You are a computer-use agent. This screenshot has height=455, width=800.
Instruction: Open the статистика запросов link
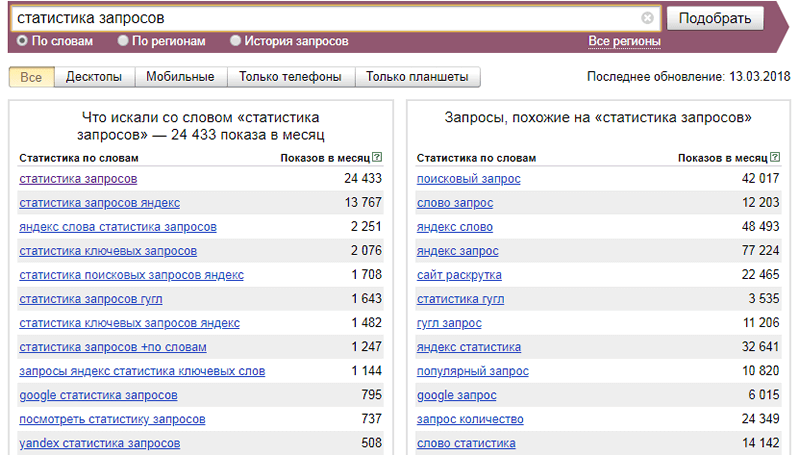(78, 179)
